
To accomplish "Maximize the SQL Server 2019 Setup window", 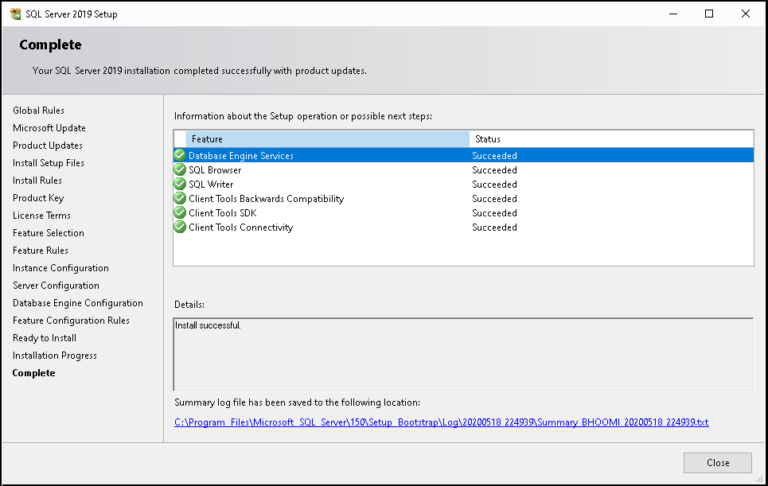I will pyautogui.click(x=709, y=14).
